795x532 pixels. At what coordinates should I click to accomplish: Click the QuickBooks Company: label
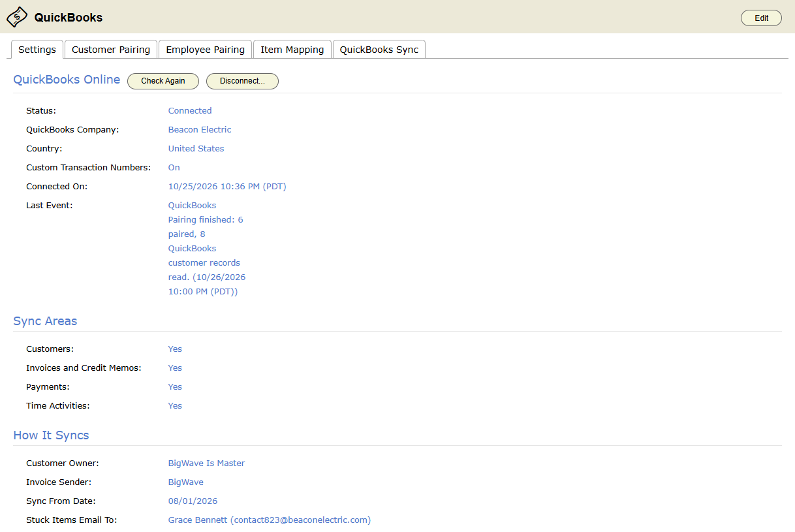point(72,130)
